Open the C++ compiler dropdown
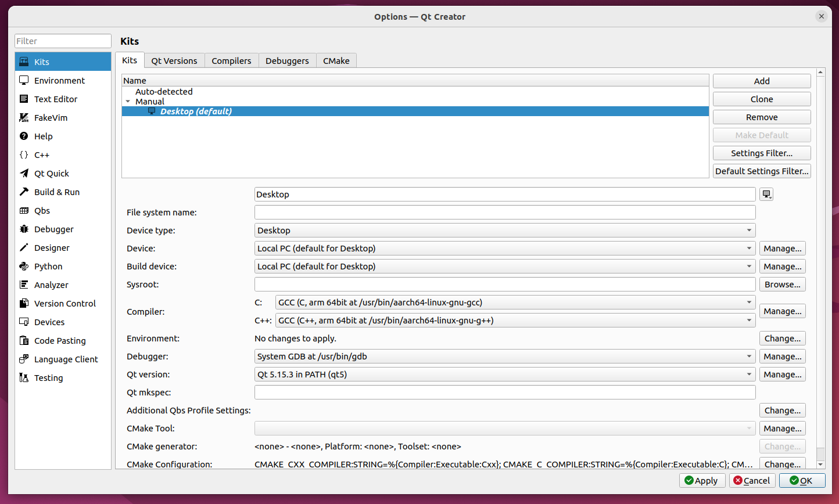 pyautogui.click(x=515, y=320)
